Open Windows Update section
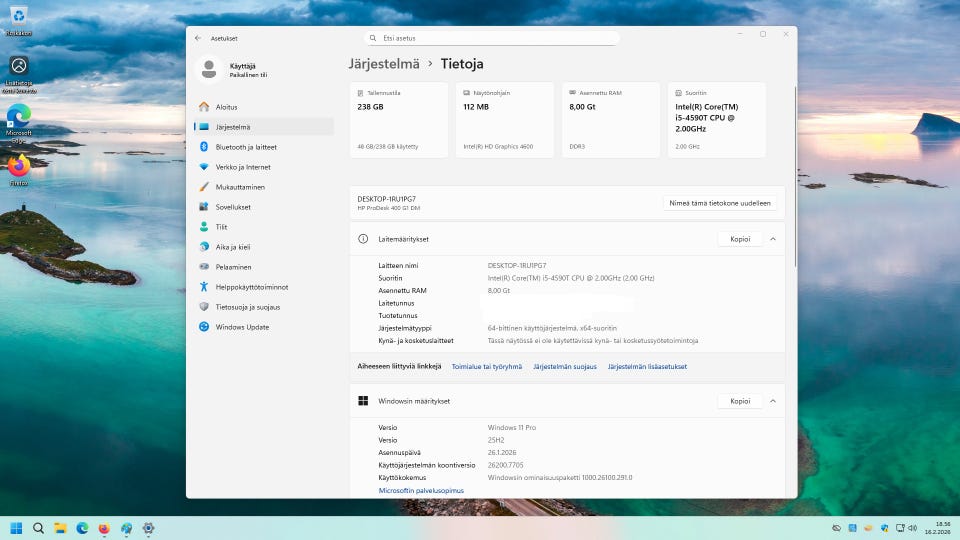The width and height of the screenshot is (960, 540). coord(242,327)
